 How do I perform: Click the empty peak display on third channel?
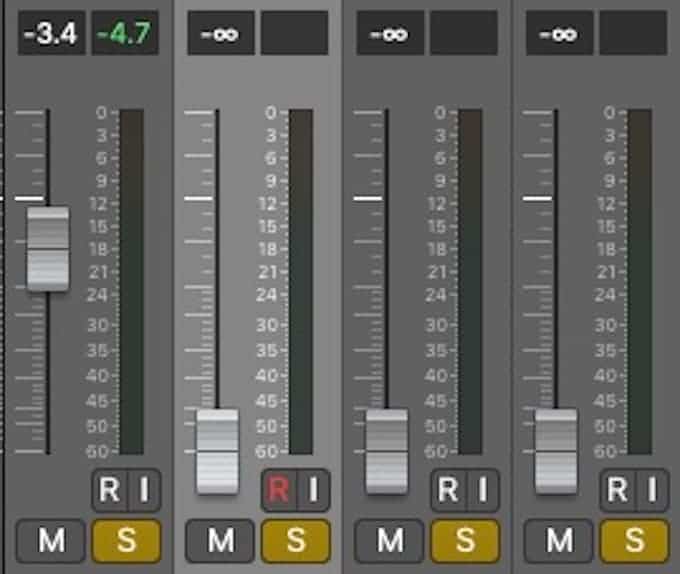[464, 33]
